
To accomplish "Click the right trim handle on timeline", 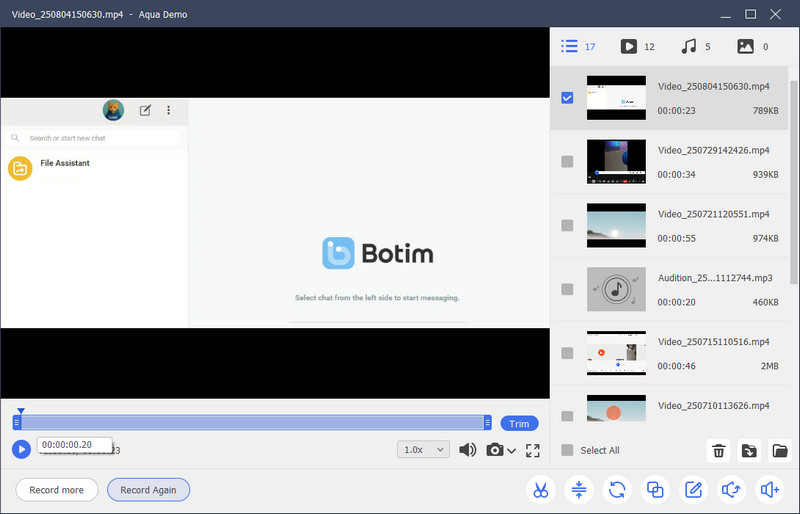I will pos(488,423).
